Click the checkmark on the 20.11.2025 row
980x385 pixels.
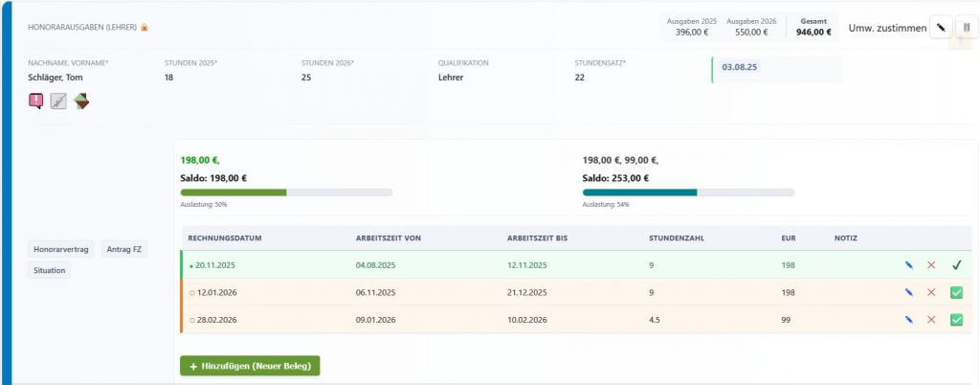pyautogui.click(x=956, y=265)
